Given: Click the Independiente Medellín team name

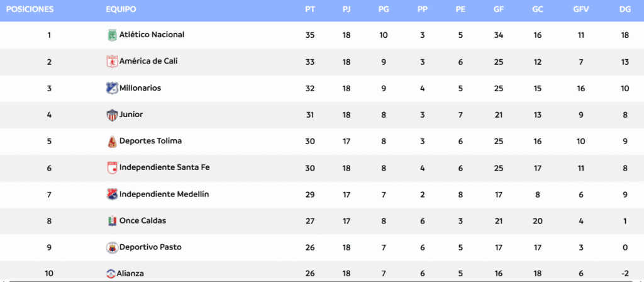Looking at the screenshot, I should click(164, 194).
